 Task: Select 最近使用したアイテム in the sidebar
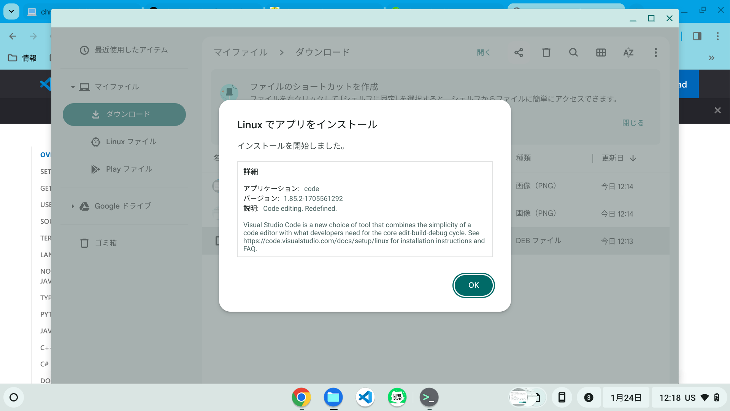(x=124, y=50)
